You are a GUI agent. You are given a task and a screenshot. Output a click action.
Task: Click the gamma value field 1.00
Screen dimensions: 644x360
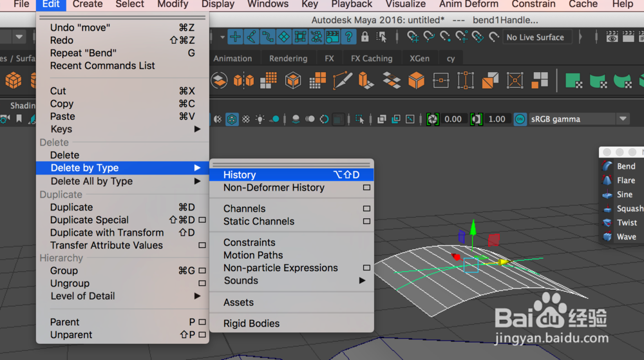click(x=497, y=119)
